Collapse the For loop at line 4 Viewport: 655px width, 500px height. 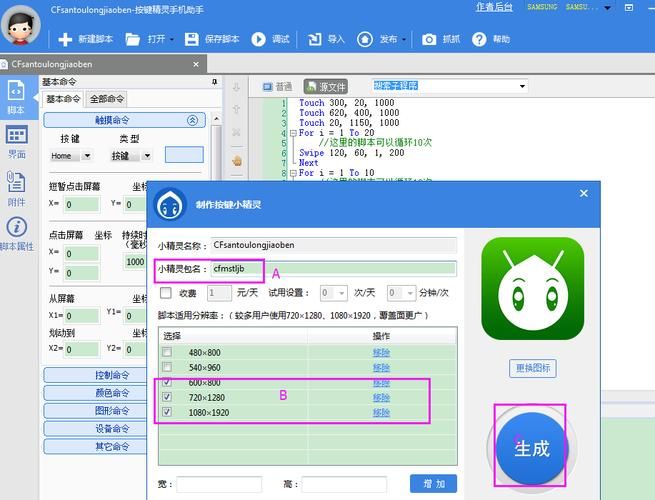(x=293, y=133)
